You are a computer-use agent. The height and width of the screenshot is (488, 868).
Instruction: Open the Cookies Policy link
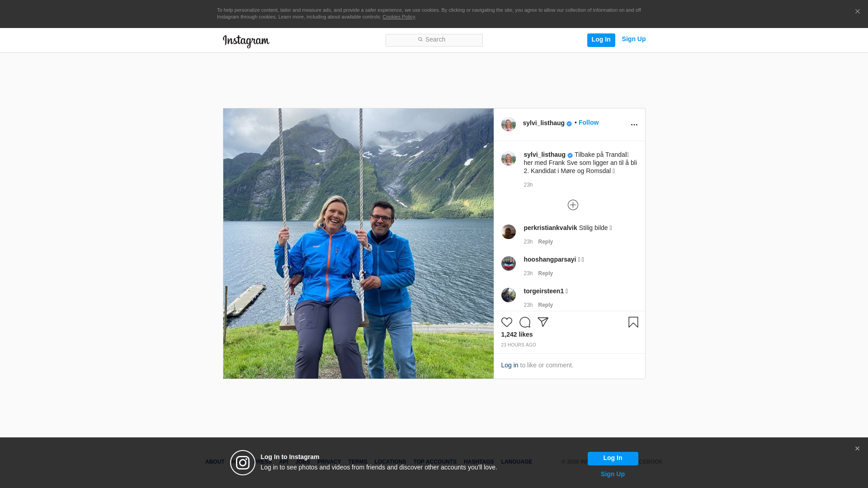pyautogui.click(x=399, y=17)
